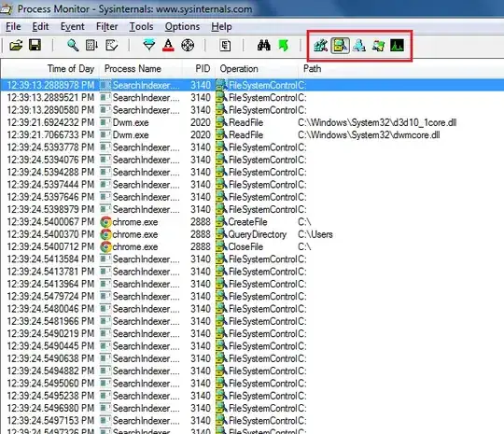Open the Event menu
The width and height of the screenshot is (504, 434).
click(x=72, y=27)
